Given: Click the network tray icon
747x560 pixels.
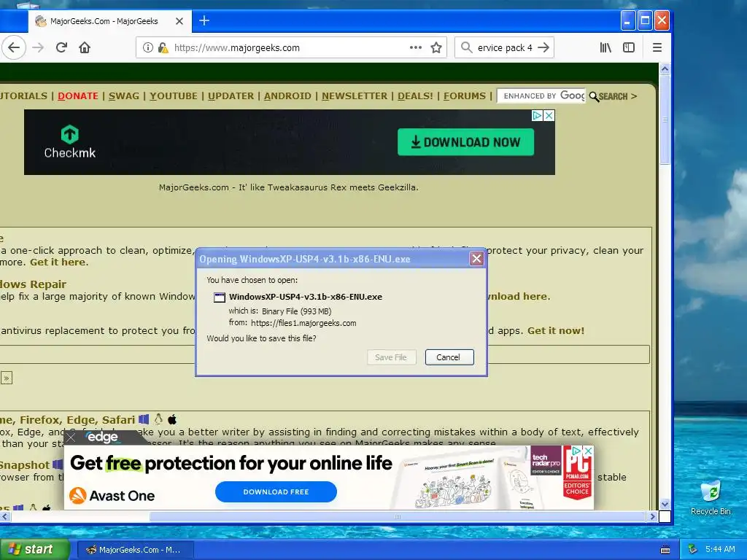Looking at the screenshot, I should (693, 550).
